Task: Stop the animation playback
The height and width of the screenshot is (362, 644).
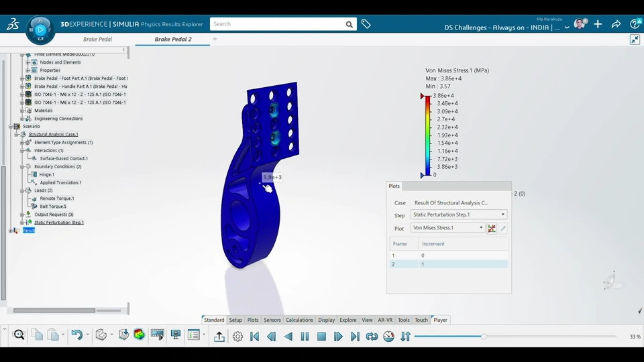Action: pos(321,337)
